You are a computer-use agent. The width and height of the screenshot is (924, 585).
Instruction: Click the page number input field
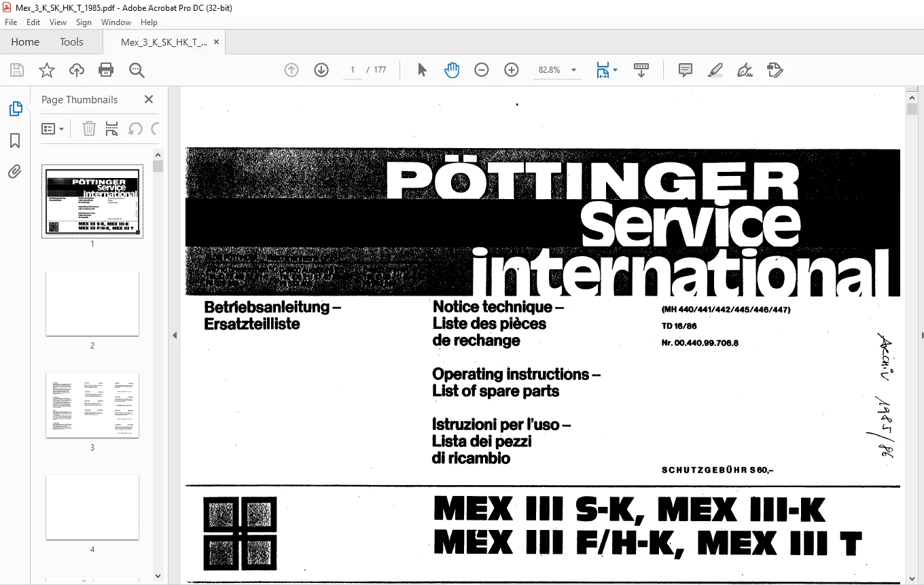352,70
